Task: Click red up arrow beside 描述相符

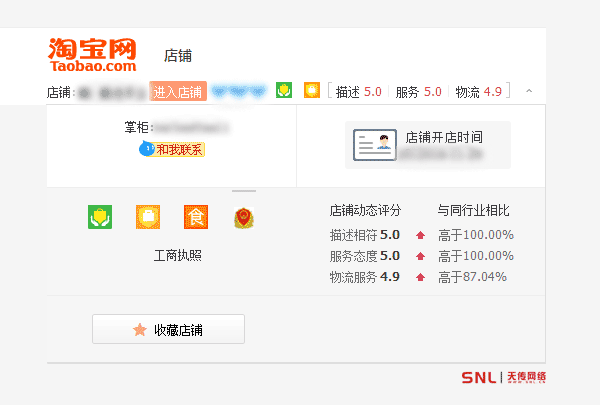Action: click(421, 235)
